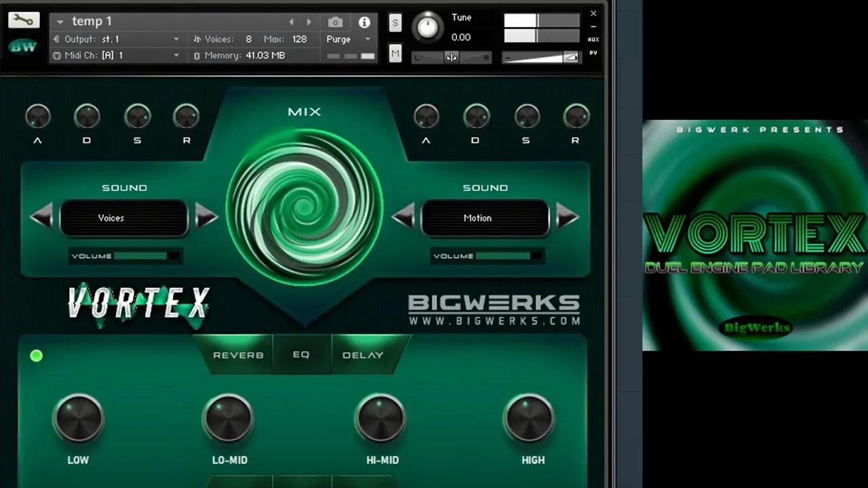868x488 pixels.
Task: Select next sound for Voices engine
Action: tap(207, 217)
